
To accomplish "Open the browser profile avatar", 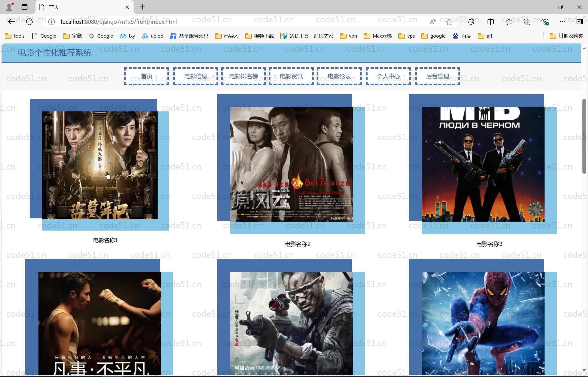I will (x=9, y=7).
